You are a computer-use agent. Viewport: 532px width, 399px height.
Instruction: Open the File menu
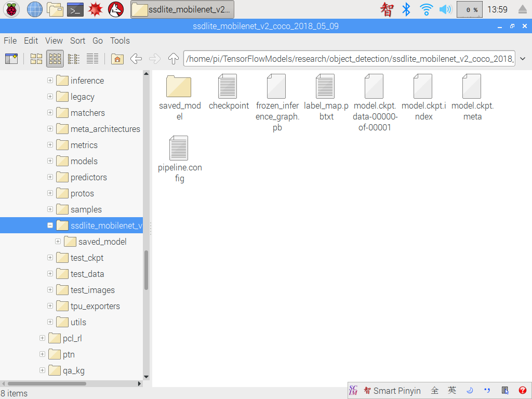point(10,41)
